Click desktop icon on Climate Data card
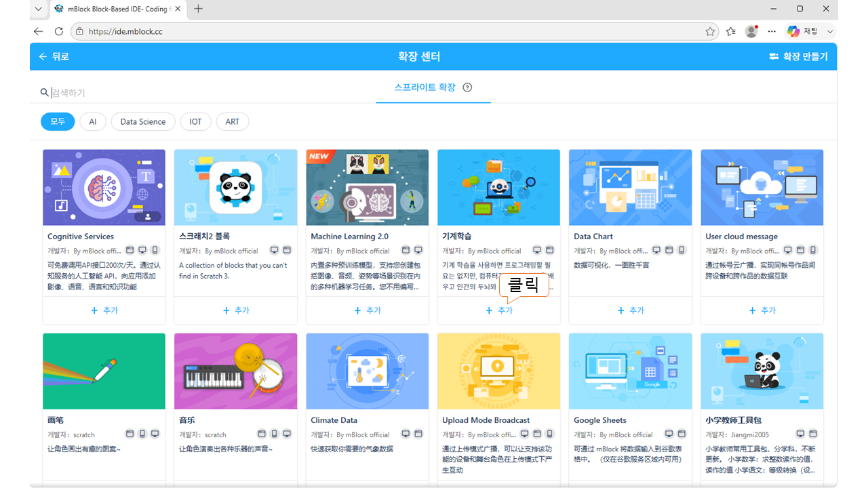 pos(406,434)
